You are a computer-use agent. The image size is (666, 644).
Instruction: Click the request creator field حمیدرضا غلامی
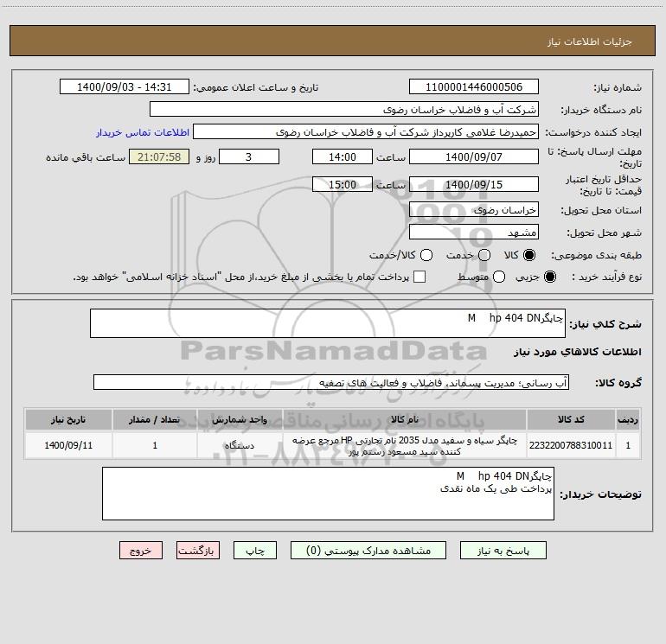(366, 132)
